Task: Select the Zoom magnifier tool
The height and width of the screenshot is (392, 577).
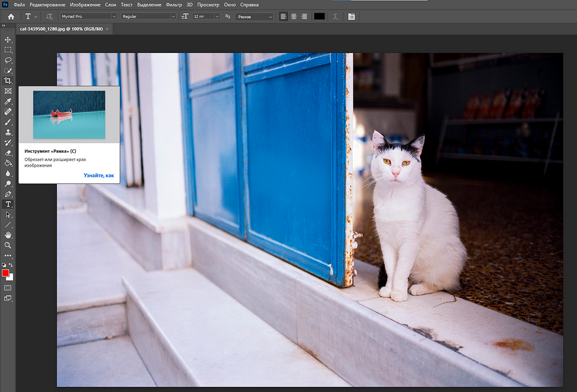Action: tap(8, 245)
